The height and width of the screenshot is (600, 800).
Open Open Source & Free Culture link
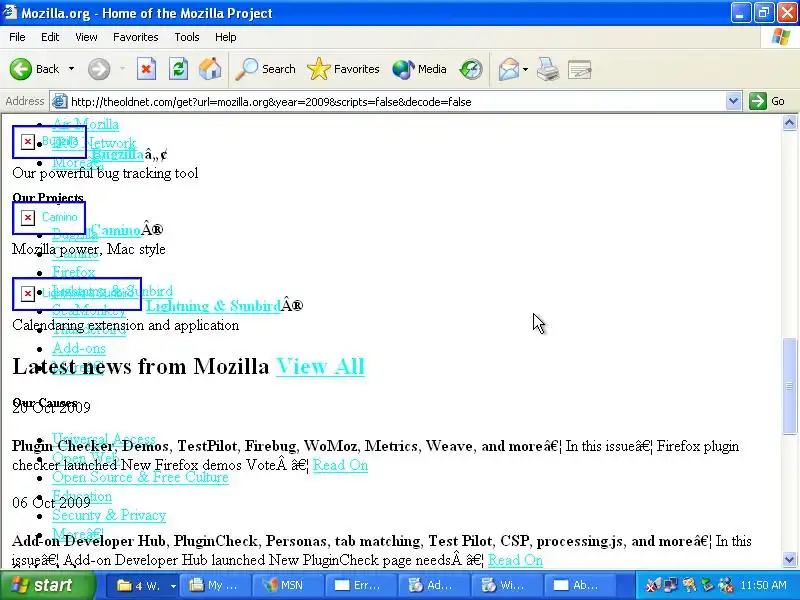(x=140, y=477)
